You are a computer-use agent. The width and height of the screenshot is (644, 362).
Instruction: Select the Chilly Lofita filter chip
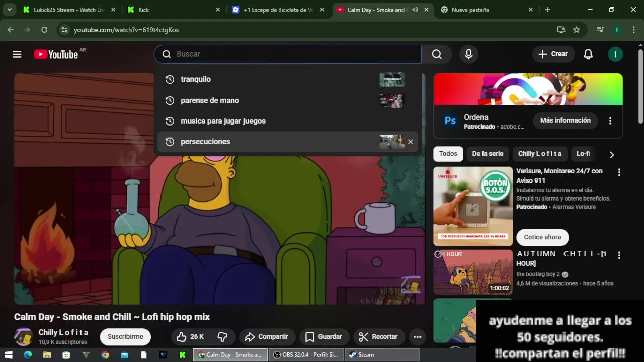click(x=540, y=154)
